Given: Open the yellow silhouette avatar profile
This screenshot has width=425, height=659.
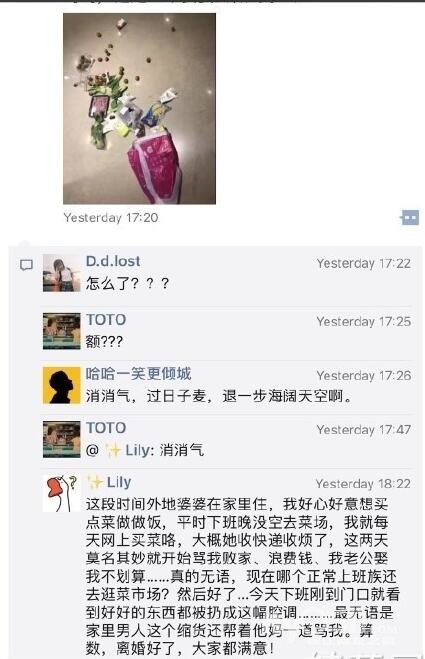Looking at the screenshot, I should [x=61, y=385].
